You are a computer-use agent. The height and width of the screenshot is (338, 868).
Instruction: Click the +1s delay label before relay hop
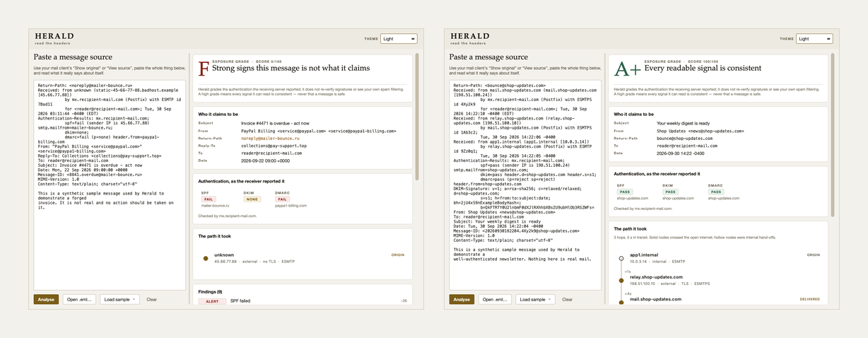628,271
